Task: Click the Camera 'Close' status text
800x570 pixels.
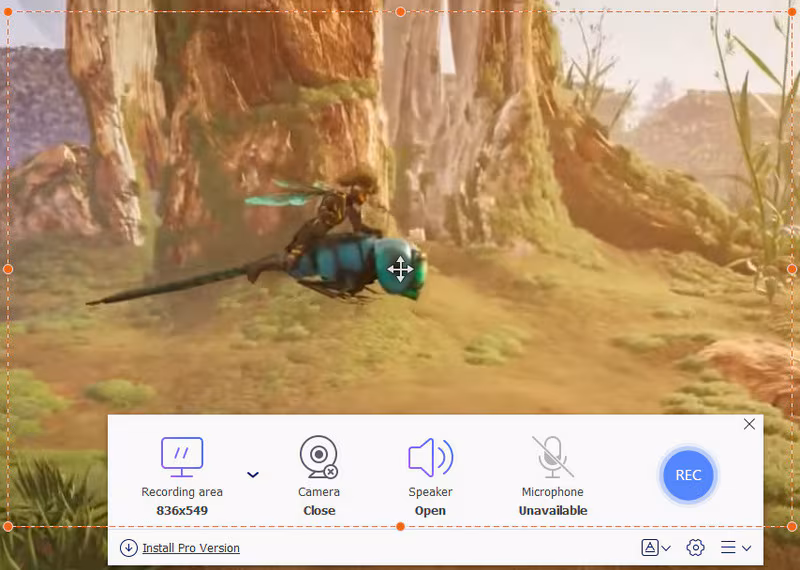Action: click(x=319, y=510)
